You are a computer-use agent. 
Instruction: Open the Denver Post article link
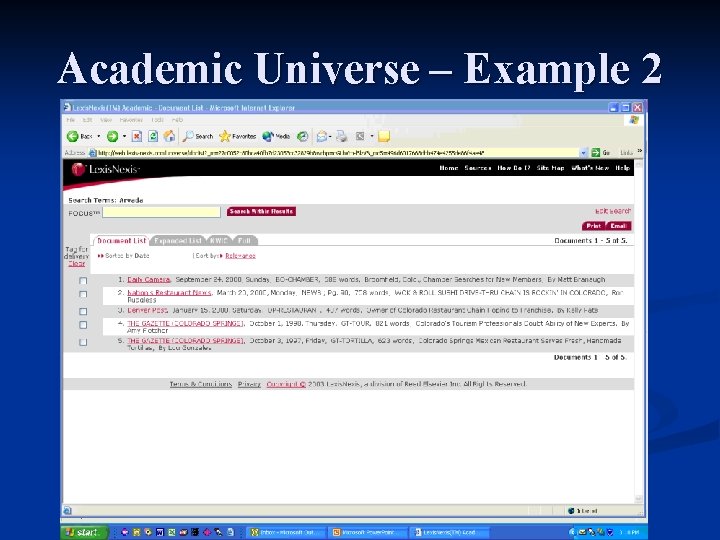(147, 310)
